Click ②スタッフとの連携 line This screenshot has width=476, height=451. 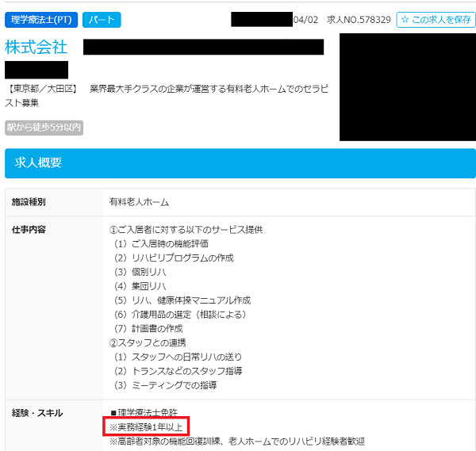click(148, 342)
